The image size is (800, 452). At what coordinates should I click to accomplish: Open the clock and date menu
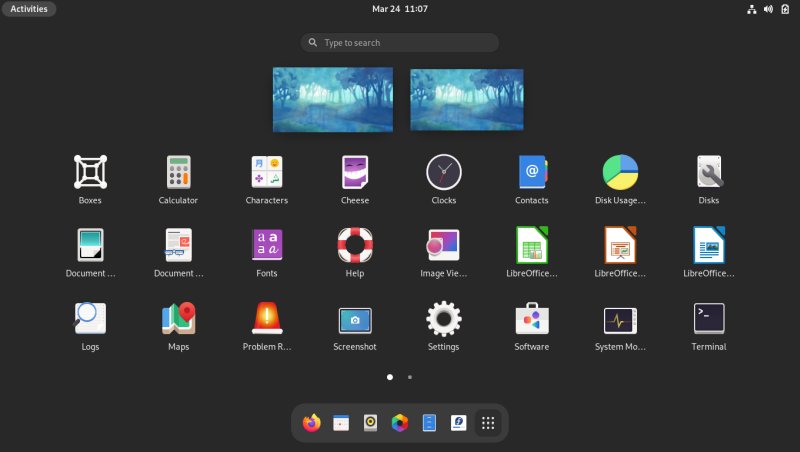(x=400, y=9)
